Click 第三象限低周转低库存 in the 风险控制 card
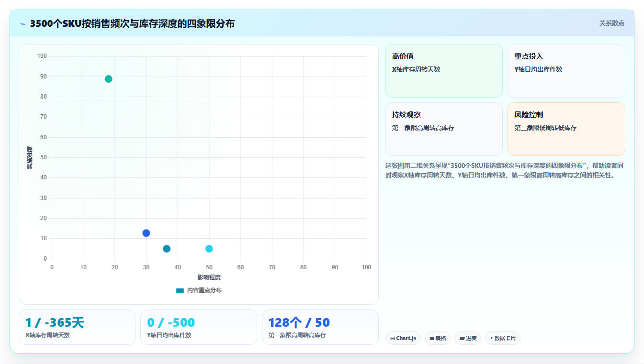This screenshot has height=364, width=644. [545, 128]
